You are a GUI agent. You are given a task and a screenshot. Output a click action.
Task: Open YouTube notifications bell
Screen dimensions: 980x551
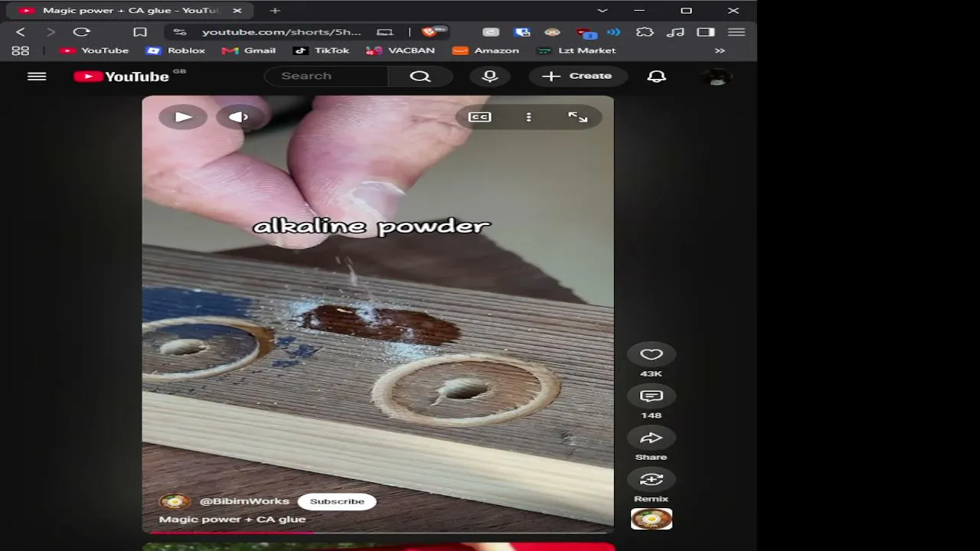pos(657,77)
